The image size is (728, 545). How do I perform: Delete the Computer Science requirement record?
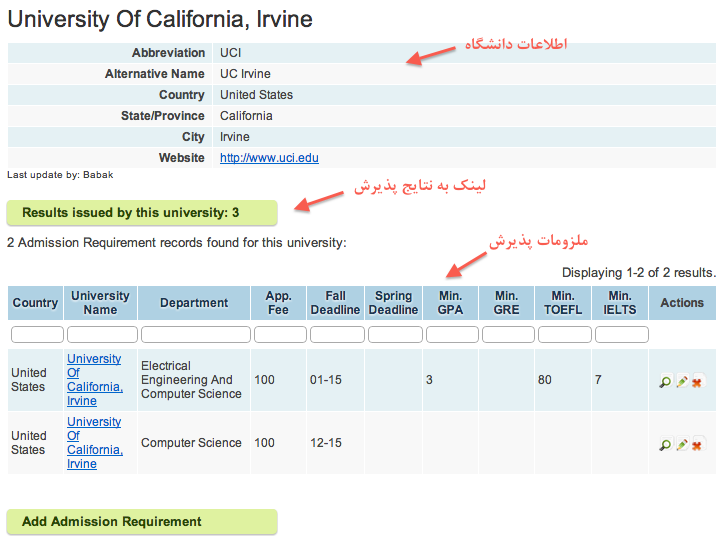tap(697, 445)
